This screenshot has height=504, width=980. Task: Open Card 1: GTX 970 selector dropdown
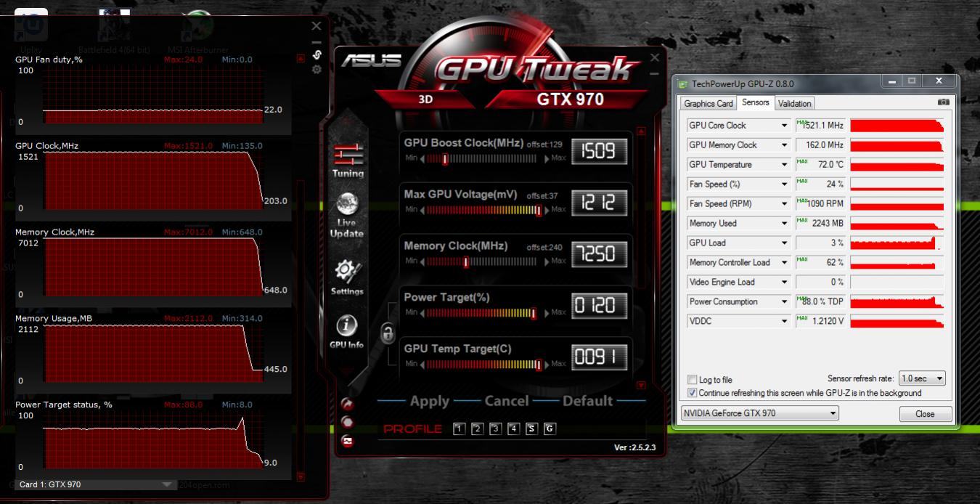tap(95, 484)
